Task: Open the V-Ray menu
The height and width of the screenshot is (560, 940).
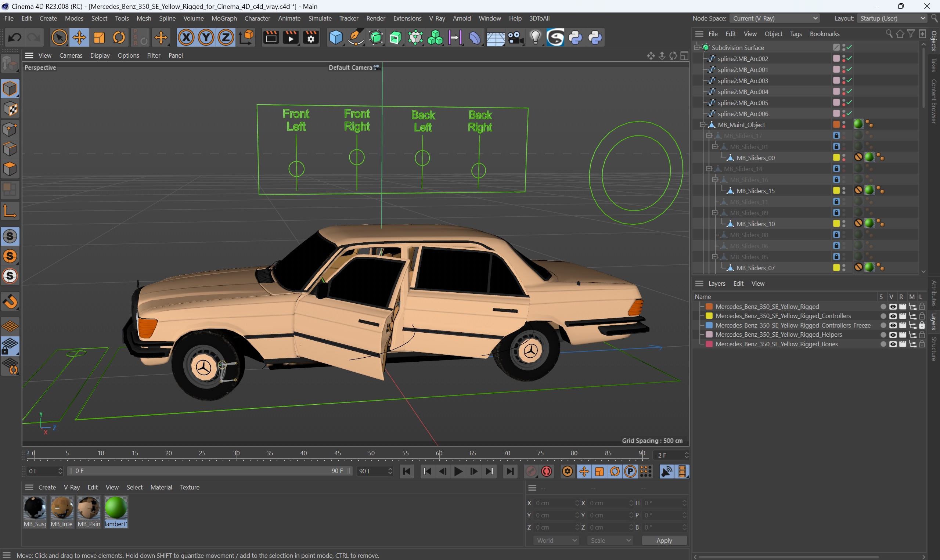Action: [437, 18]
